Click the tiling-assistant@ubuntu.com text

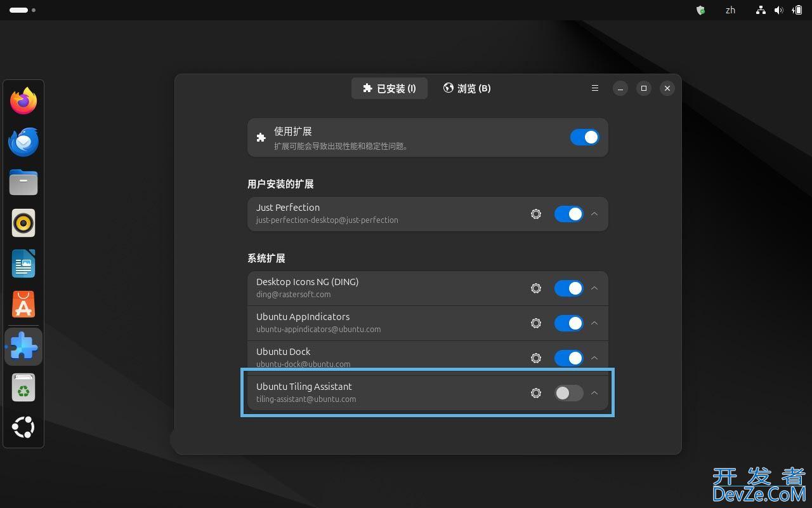coord(306,399)
